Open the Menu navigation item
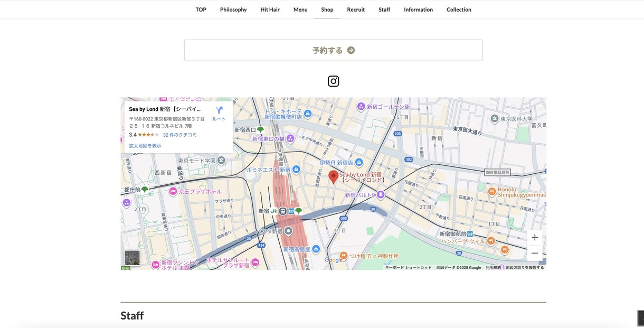644x328 pixels. pos(300,10)
